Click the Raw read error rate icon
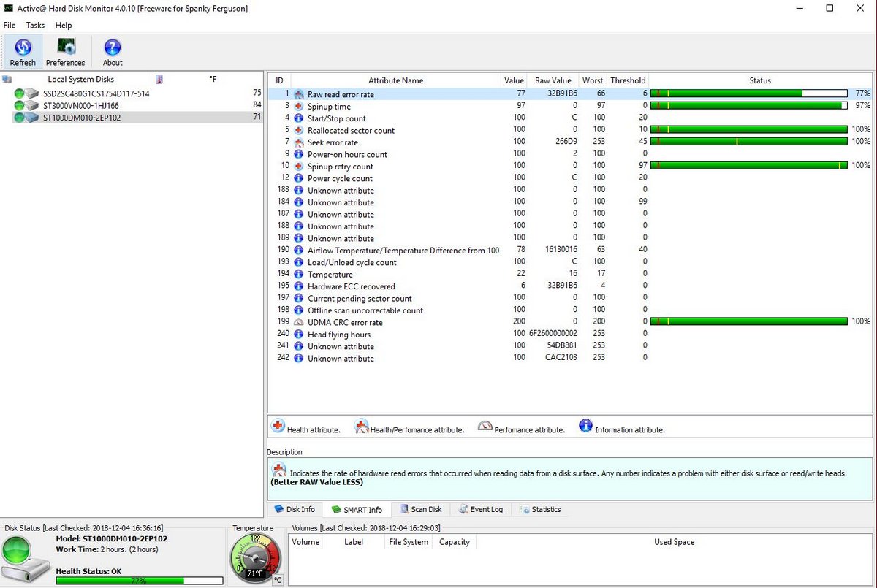This screenshot has width=877, height=588. tap(299, 94)
